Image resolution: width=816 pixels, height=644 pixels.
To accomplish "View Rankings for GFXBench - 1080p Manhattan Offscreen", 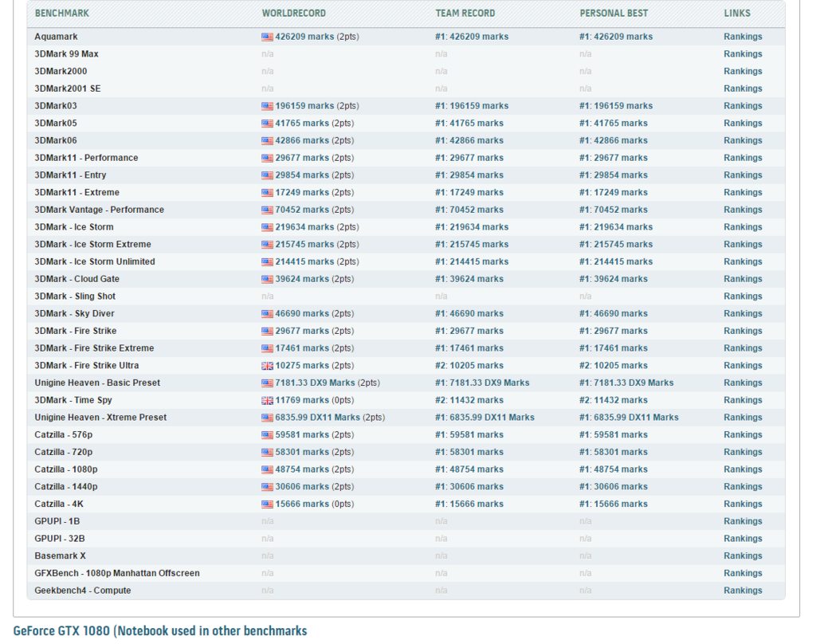I will coord(743,573).
